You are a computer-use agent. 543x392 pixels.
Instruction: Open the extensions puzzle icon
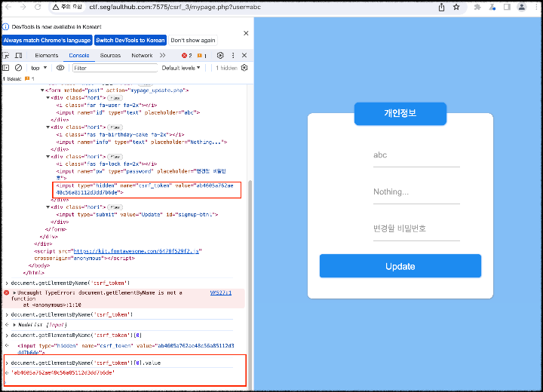(477, 7)
